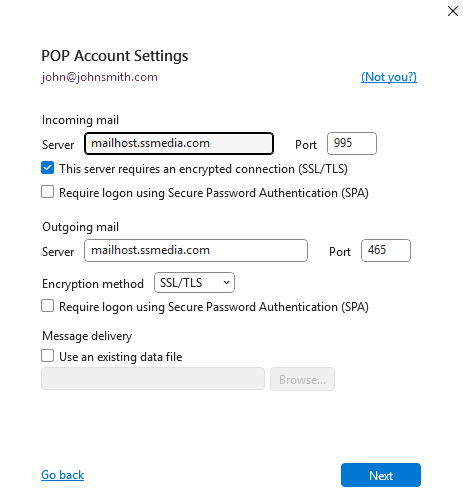
Task: Click the "Not you?" link
Action: (389, 77)
